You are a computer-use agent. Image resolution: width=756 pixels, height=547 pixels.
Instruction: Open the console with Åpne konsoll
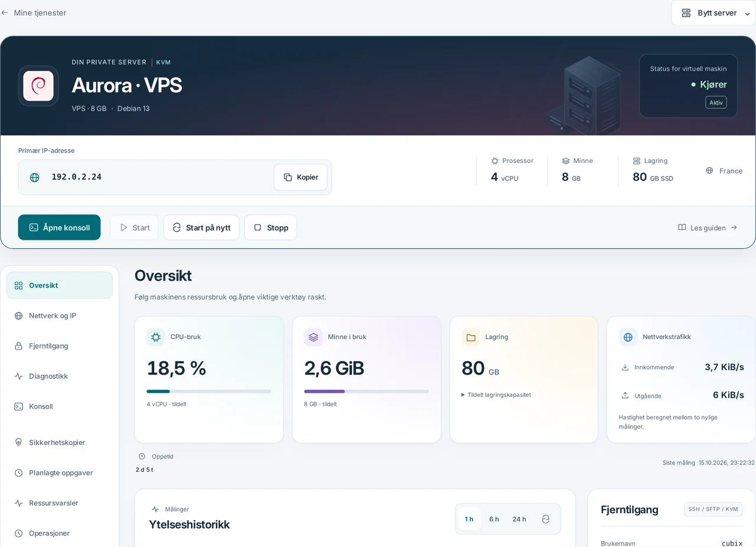point(59,227)
